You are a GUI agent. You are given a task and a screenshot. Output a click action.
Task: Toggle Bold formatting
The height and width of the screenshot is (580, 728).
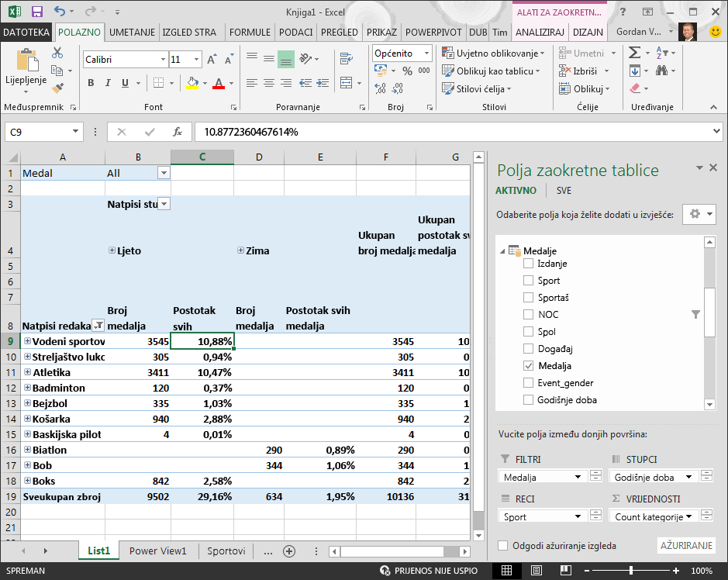coord(91,83)
